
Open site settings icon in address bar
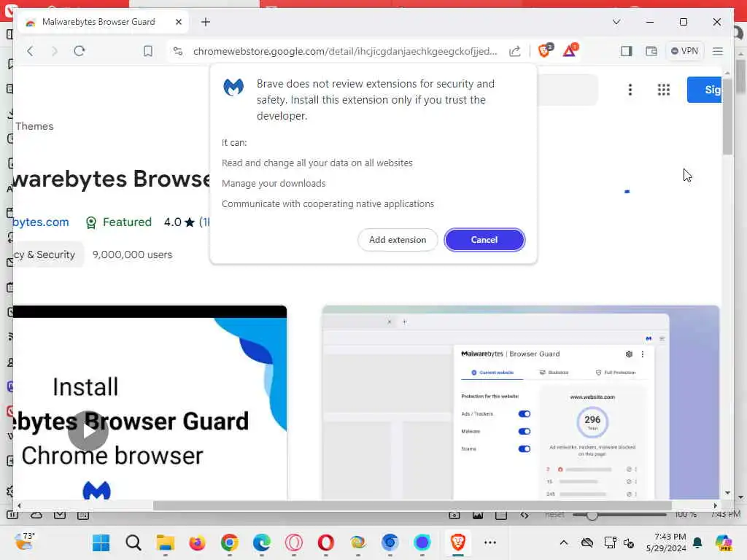tap(178, 51)
